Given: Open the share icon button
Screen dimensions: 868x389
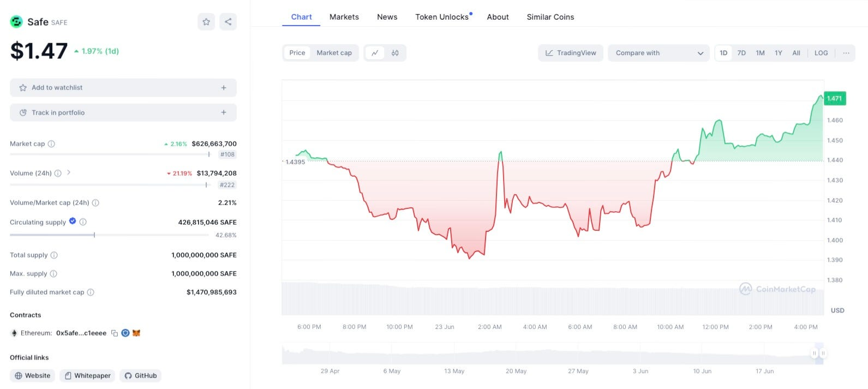Looking at the screenshot, I should (228, 22).
